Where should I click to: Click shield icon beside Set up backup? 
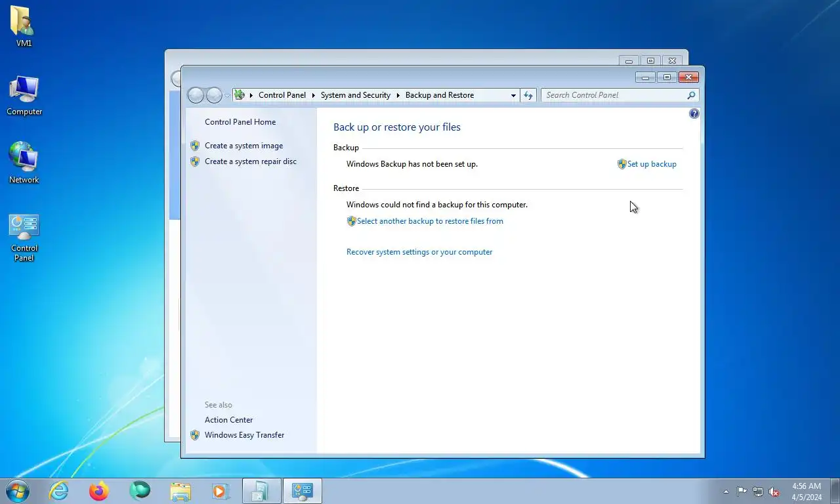point(621,164)
